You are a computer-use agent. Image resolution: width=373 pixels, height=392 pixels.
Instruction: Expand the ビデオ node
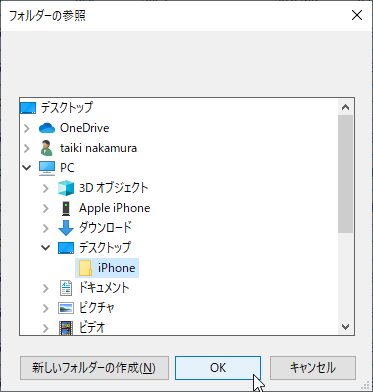pos(46,328)
